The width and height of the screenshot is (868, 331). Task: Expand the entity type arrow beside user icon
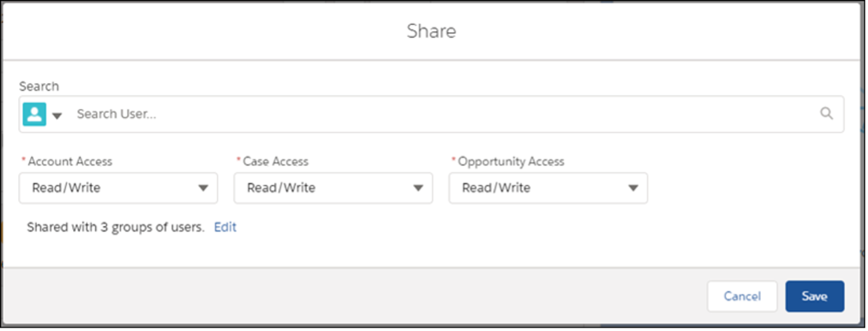(57, 116)
